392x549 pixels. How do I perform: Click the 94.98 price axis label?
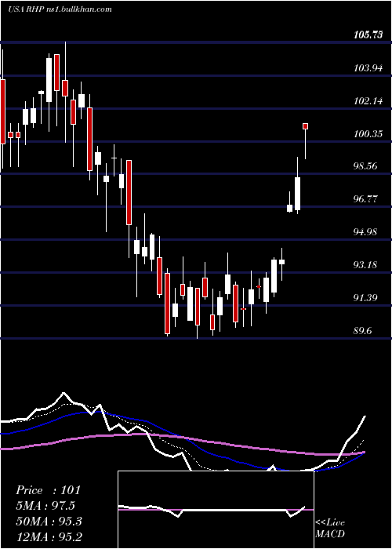(365, 232)
